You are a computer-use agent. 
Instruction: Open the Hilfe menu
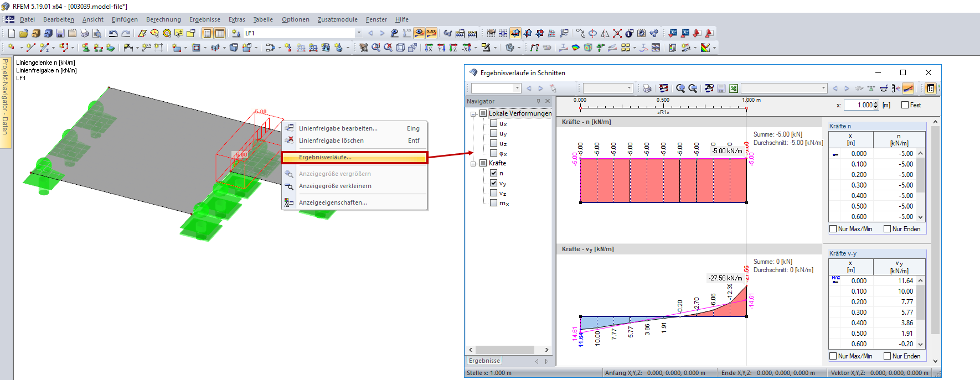(x=402, y=19)
